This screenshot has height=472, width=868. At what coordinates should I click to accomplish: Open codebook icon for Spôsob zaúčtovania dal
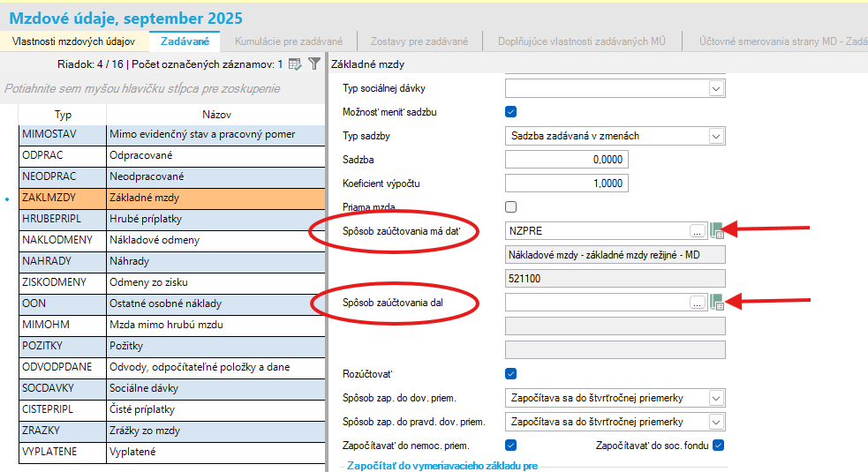click(x=717, y=302)
